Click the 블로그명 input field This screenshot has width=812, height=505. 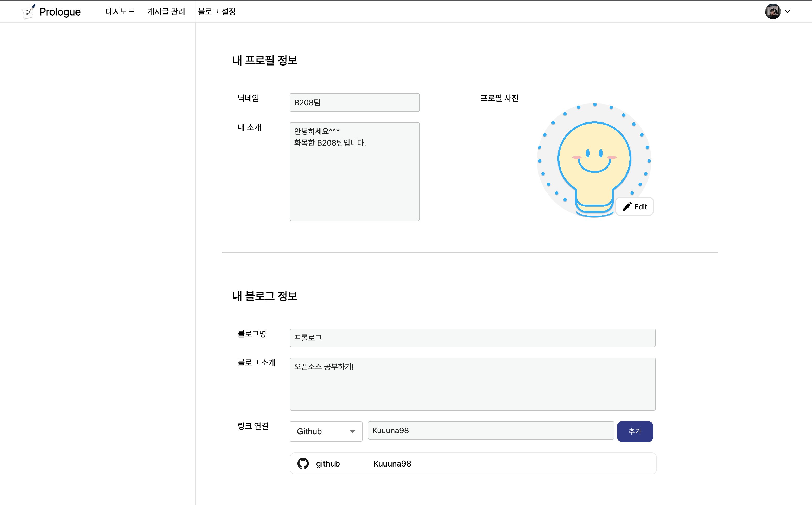tap(472, 338)
